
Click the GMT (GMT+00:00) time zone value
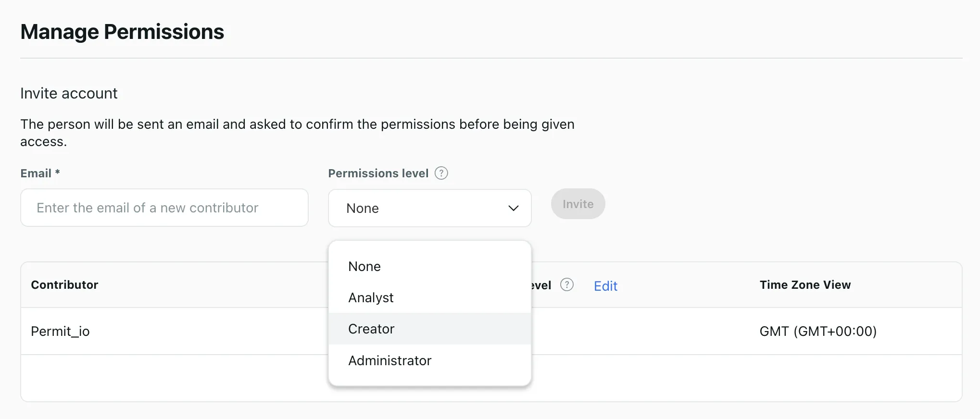click(817, 332)
